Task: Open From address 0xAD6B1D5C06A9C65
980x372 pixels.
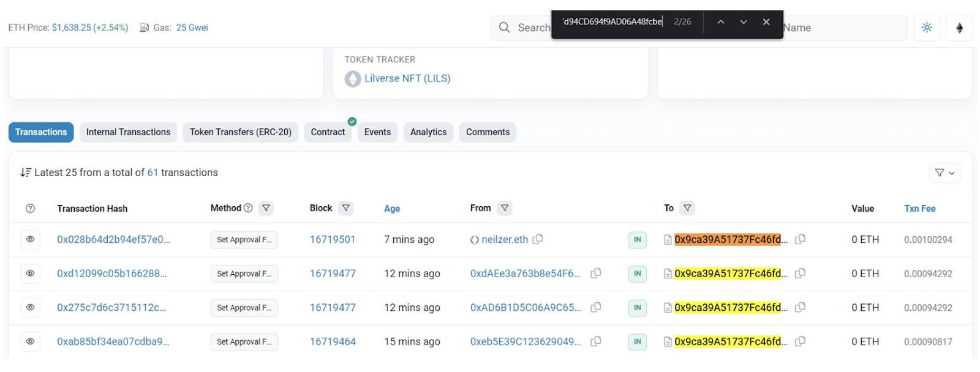Action: point(526,308)
